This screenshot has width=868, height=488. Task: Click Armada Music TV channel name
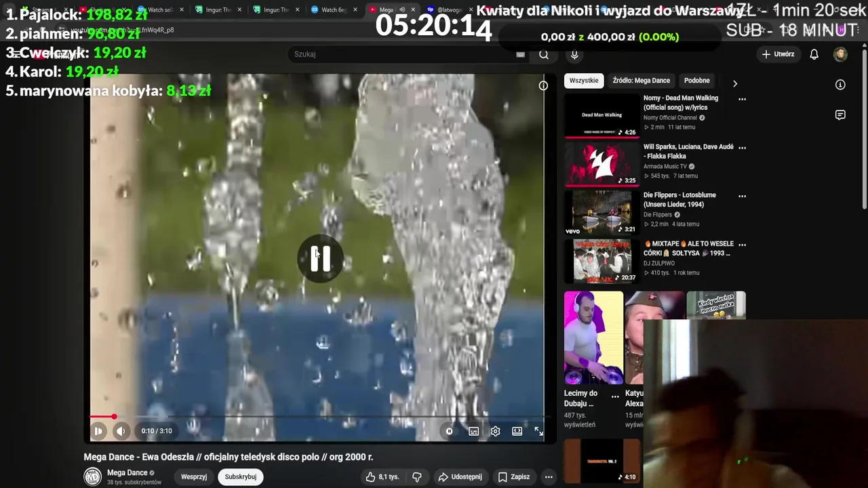point(665,166)
